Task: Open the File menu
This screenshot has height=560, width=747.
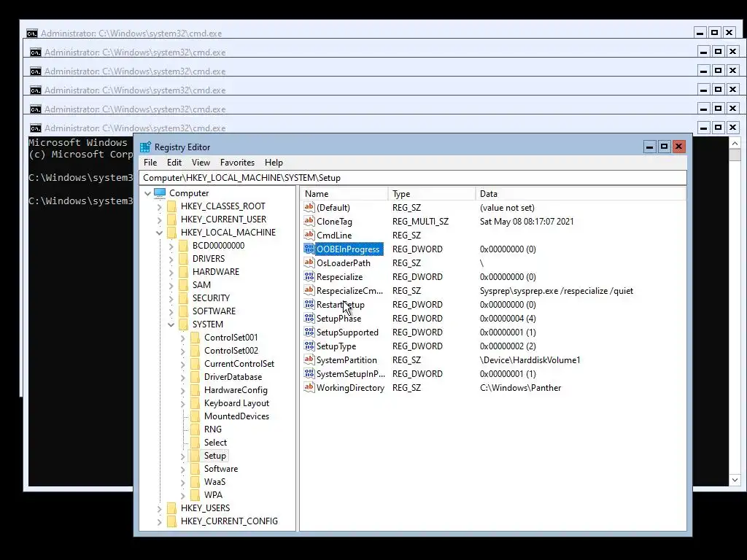Action: click(x=150, y=163)
